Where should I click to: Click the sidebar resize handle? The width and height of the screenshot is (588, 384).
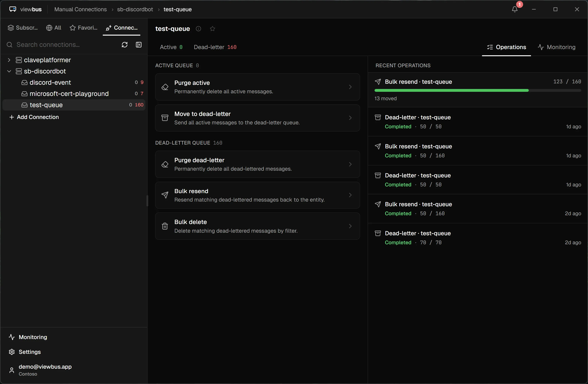coord(147,201)
